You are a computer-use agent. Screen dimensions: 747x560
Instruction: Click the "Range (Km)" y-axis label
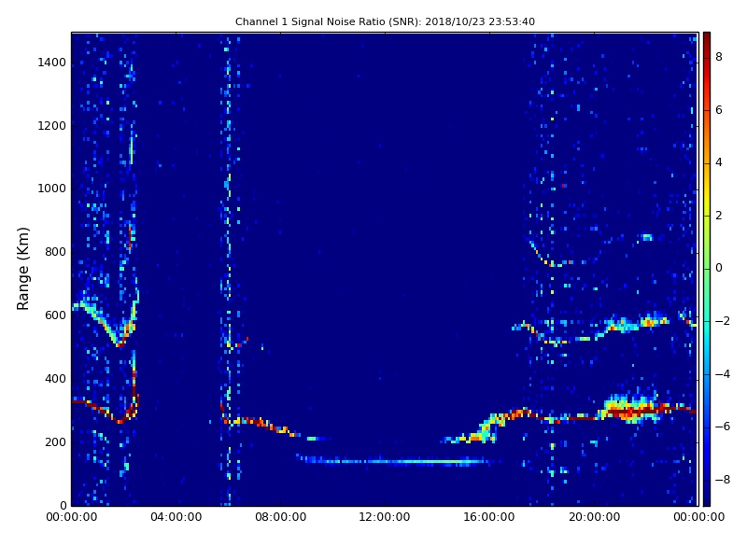point(22,269)
